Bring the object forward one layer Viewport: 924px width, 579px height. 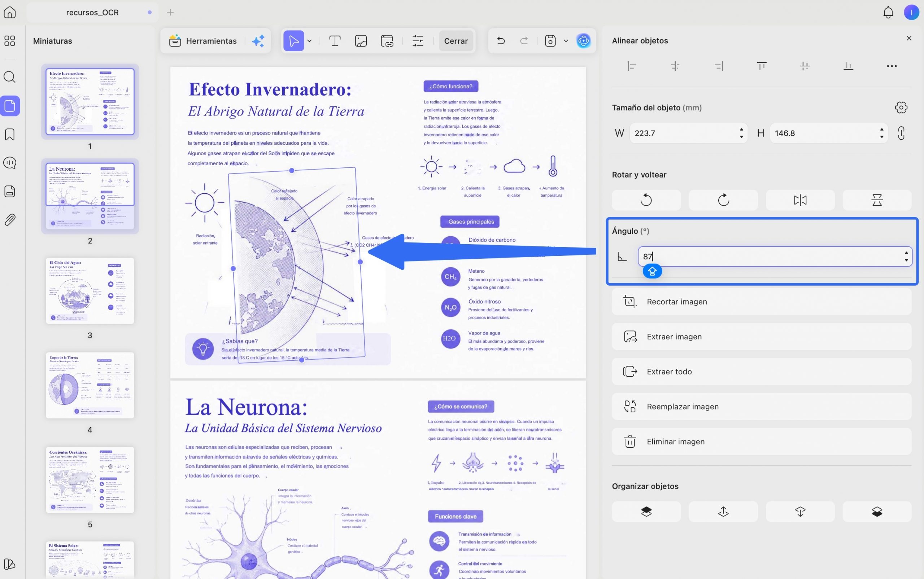723,512
